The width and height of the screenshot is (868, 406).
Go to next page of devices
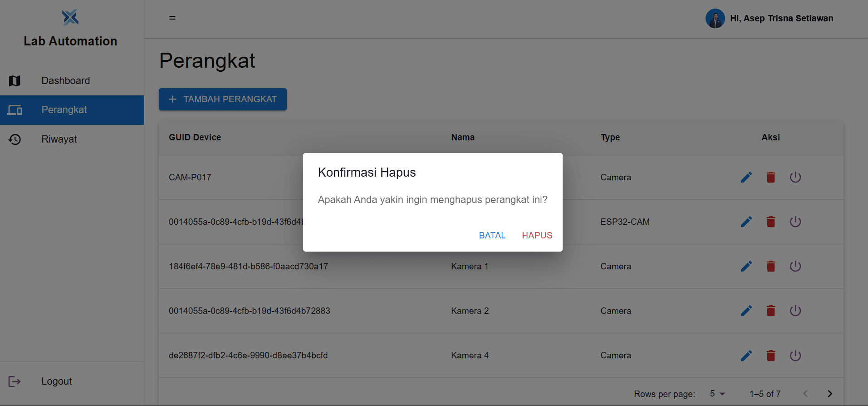[x=830, y=394]
